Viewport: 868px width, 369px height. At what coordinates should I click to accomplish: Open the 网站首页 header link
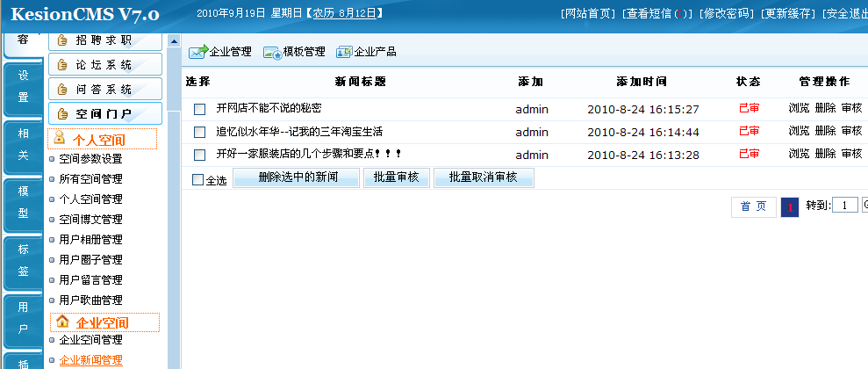pos(588,14)
